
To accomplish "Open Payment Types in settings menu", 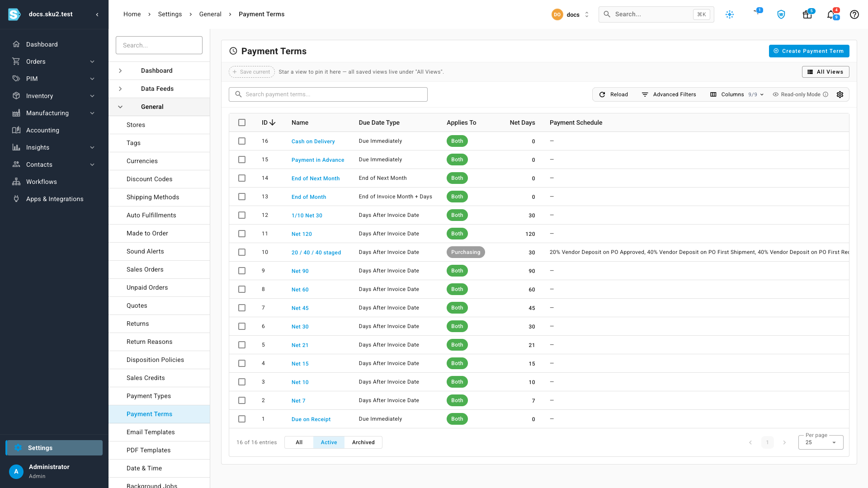I will point(159,396).
